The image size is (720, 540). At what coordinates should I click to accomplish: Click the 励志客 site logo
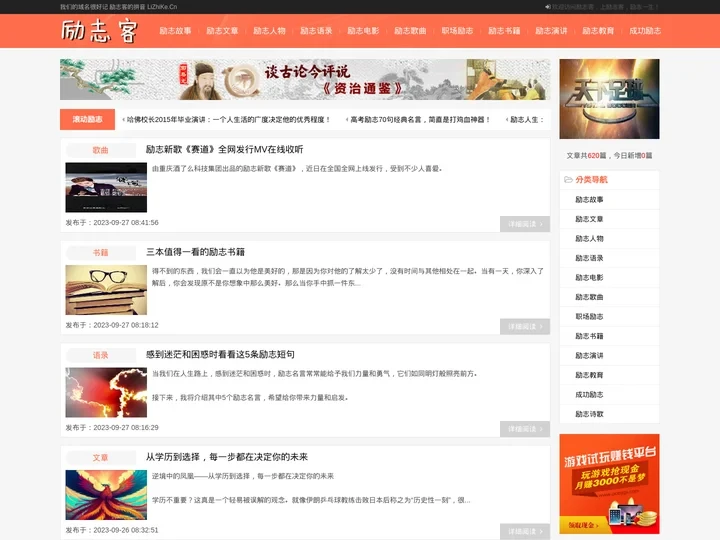99,31
